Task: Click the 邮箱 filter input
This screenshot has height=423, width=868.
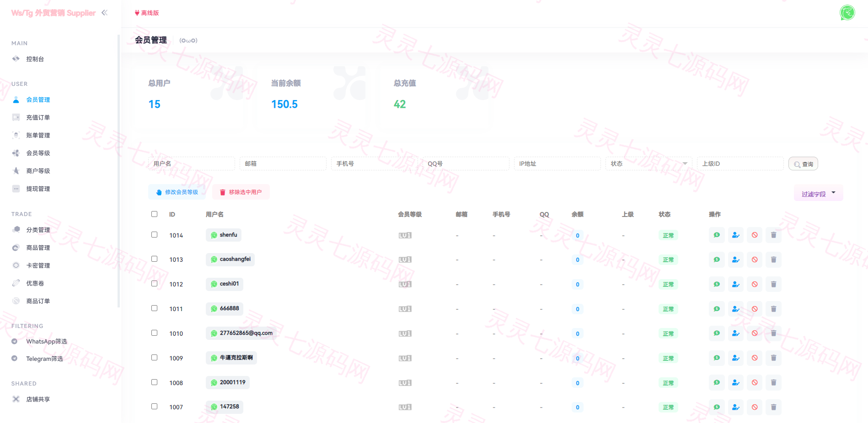Action: click(x=283, y=164)
